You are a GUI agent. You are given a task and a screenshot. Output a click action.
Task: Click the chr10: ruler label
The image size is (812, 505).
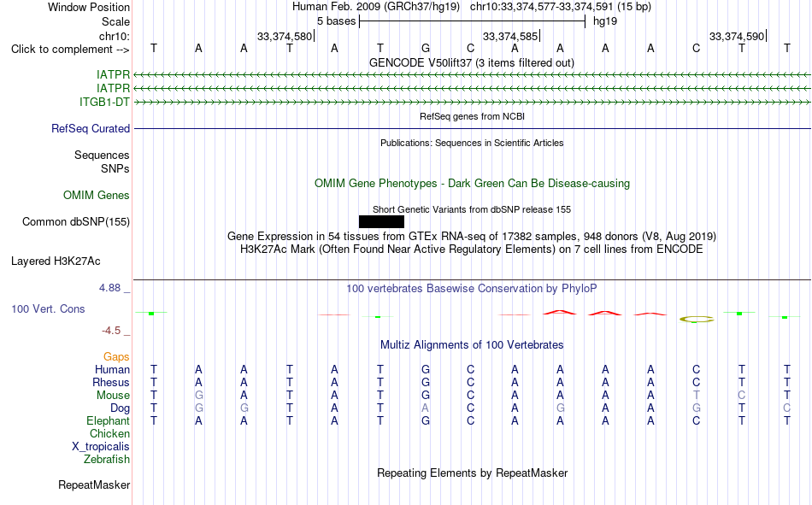(115, 36)
